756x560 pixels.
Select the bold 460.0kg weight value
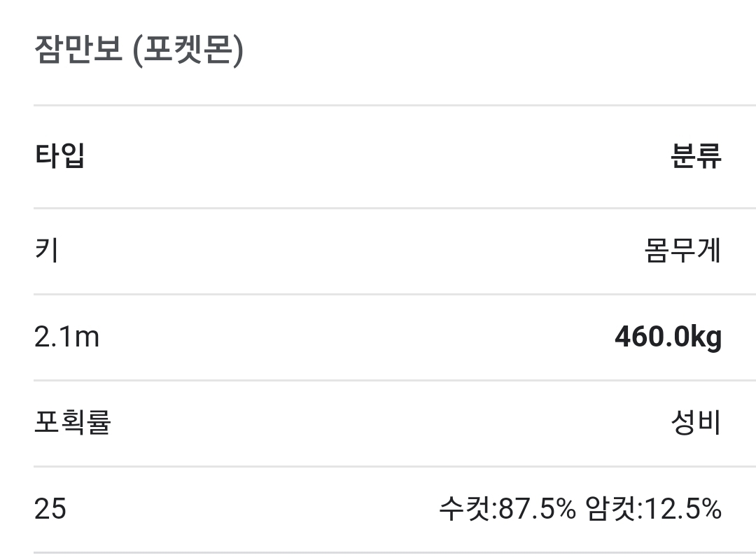(668, 337)
